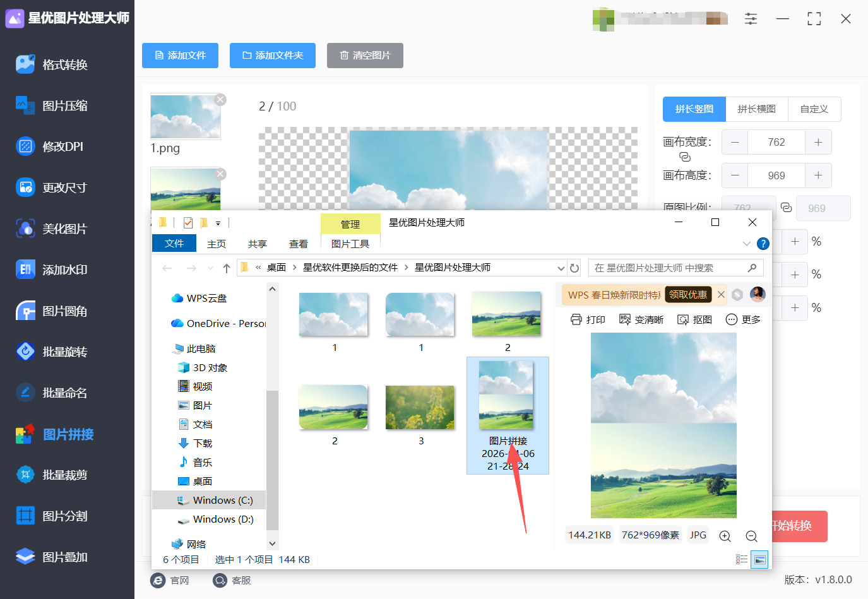868x599 pixels.
Task: Click the 领取优惠 offer button
Action: (x=688, y=295)
